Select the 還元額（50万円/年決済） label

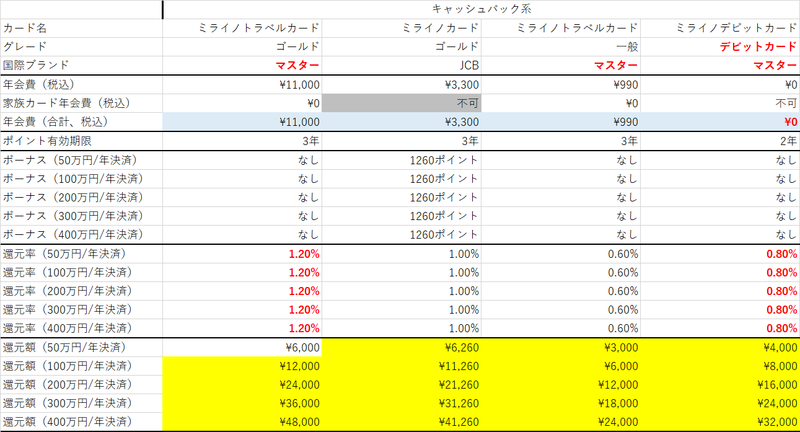(64, 347)
